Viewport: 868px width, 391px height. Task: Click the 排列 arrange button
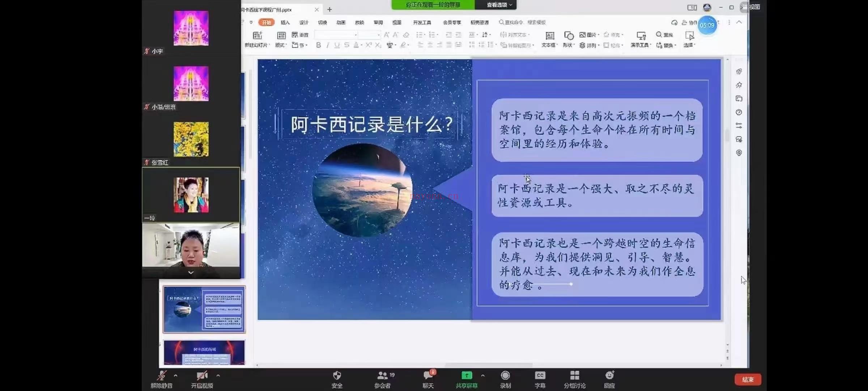pos(589,45)
